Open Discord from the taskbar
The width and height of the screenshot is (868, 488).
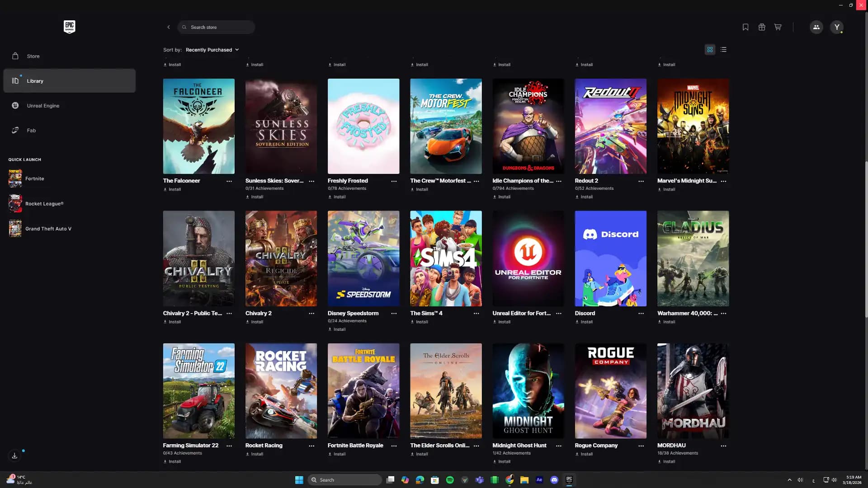point(554,480)
